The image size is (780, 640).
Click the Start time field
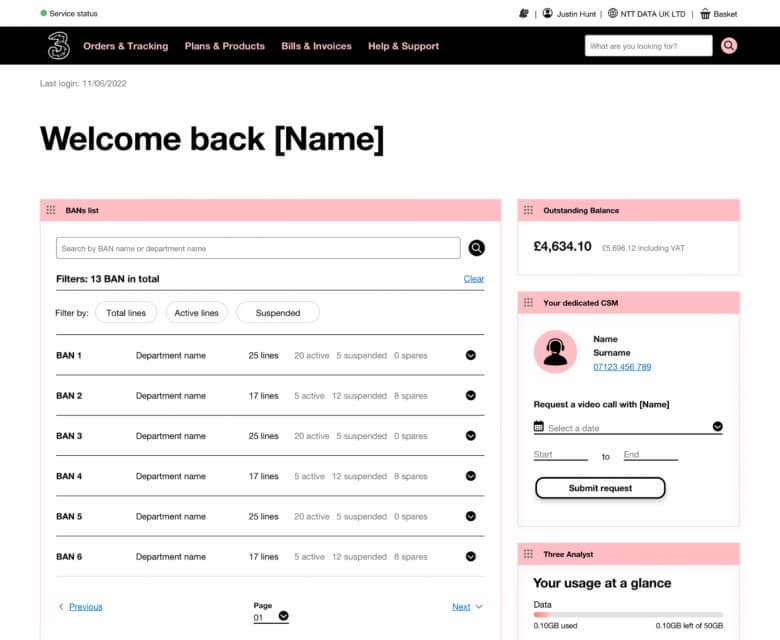560,455
